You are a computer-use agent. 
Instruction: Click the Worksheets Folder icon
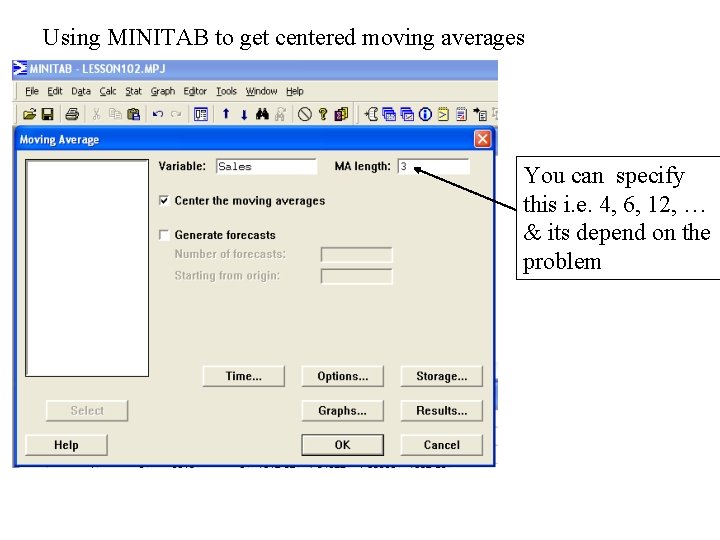click(x=389, y=114)
